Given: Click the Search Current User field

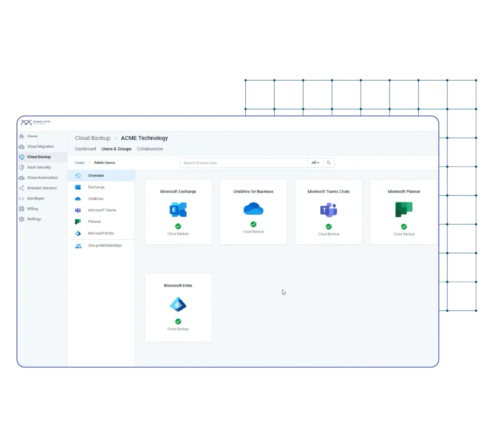Looking at the screenshot, I should [243, 163].
